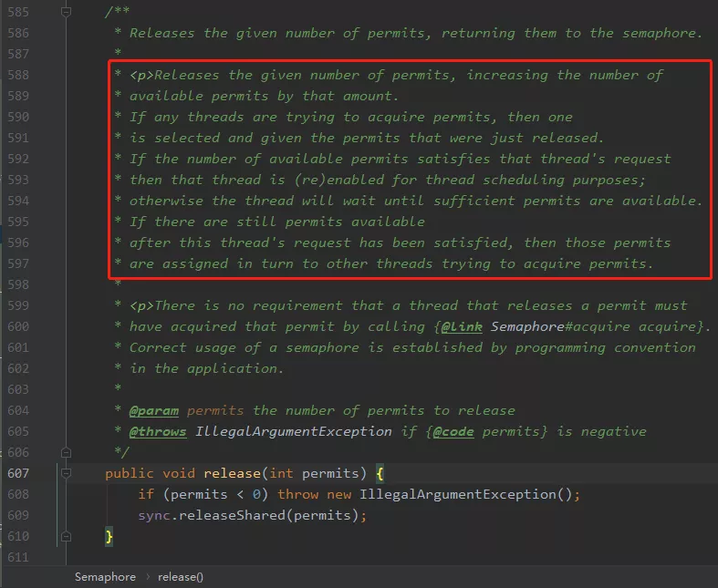The image size is (718, 588).
Task: Click 'are assigned in turn' on line 597
Action: click(x=211, y=264)
